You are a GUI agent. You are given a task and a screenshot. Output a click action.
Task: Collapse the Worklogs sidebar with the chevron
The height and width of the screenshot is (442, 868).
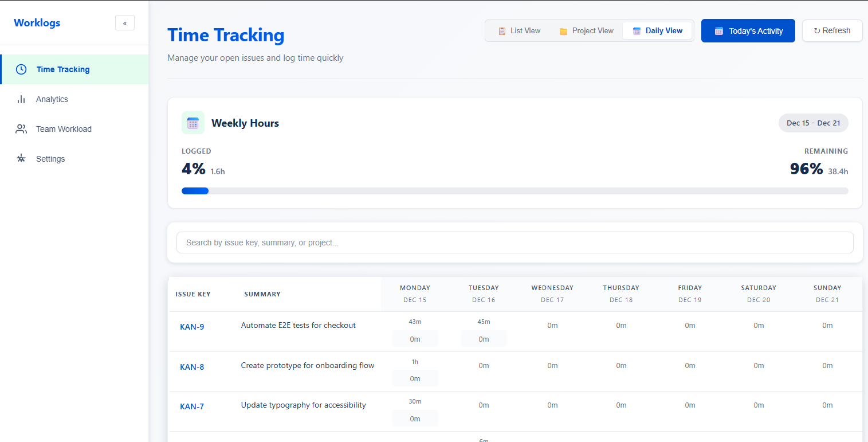coord(125,22)
